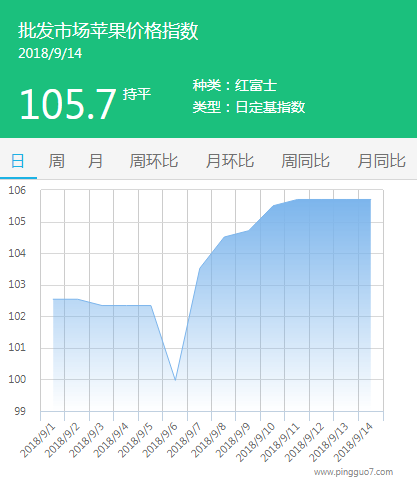Open the 周同比 tab
This screenshot has width=417, height=483.
pos(306,161)
